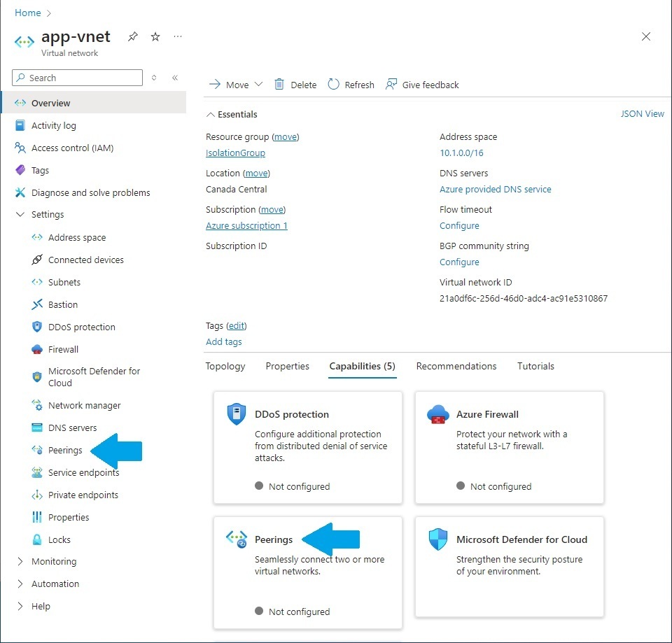Click the Tags icon in sidebar
The width and height of the screenshot is (672, 643).
(x=20, y=170)
